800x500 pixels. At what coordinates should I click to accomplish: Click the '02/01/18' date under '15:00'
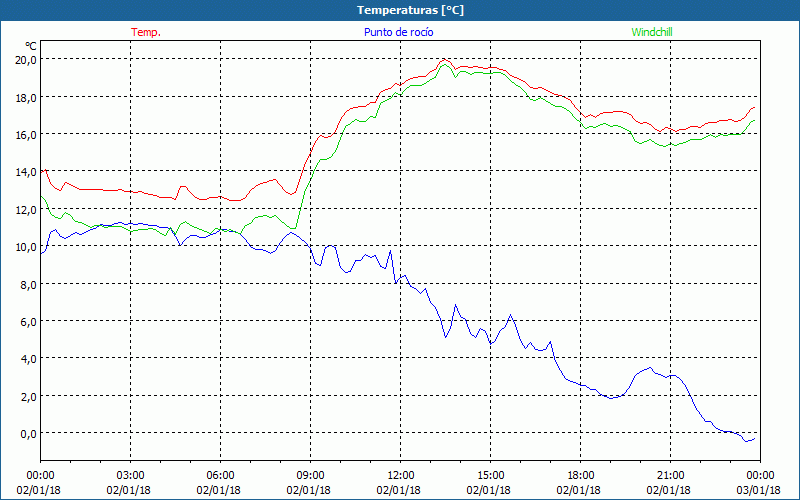pos(488,490)
